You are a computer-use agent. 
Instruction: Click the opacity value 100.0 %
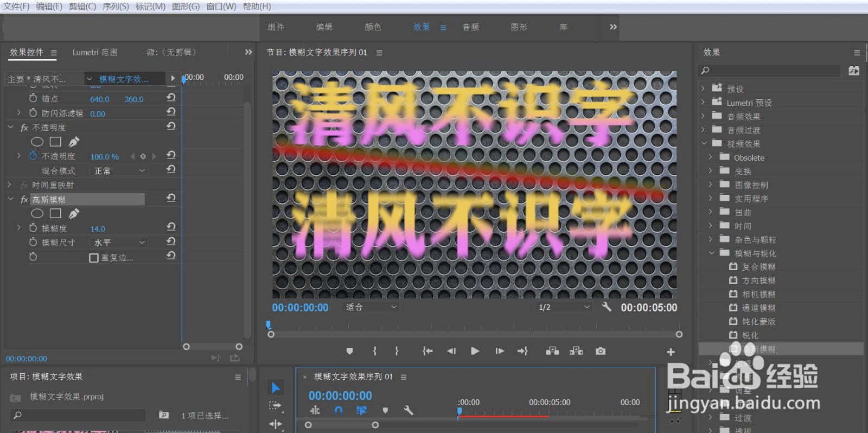pos(104,157)
